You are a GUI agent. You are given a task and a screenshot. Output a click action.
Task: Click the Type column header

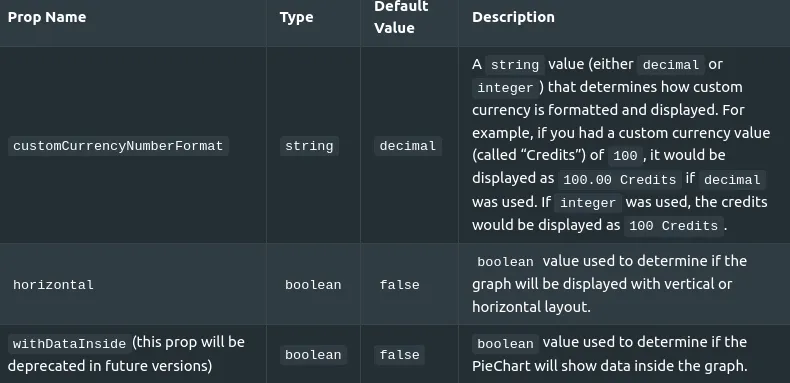click(x=296, y=17)
